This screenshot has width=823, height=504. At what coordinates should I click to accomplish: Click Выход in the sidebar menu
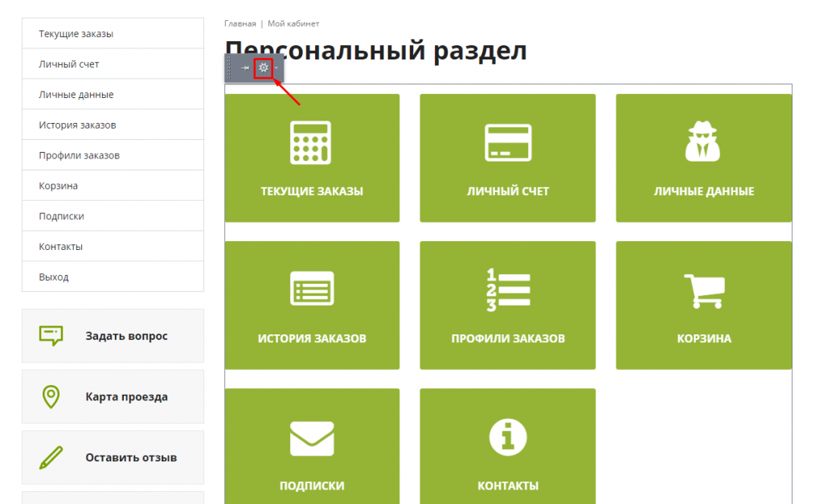click(x=113, y=277)
